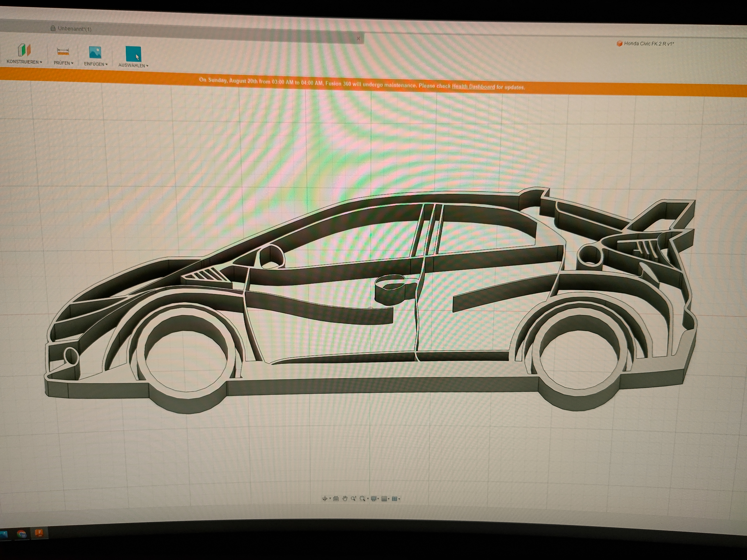747x560 pixels.
Task: Click the Look At tool icon
Action: click(x=336, y=499)
